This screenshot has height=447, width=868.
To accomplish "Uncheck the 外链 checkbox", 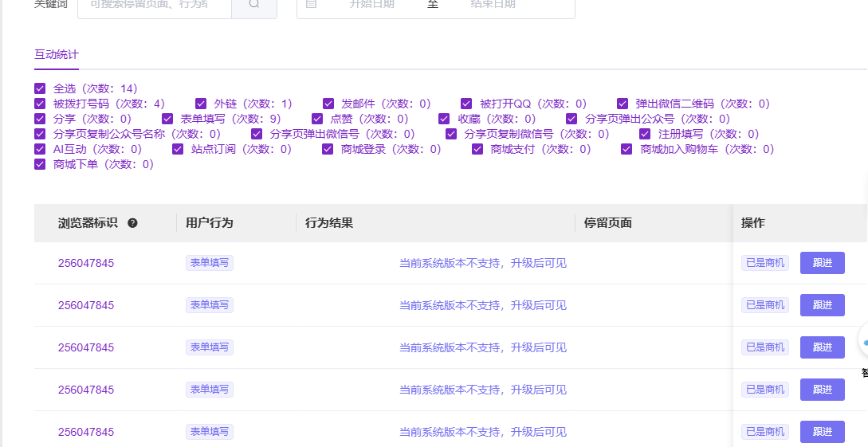I will pos(201,104).
